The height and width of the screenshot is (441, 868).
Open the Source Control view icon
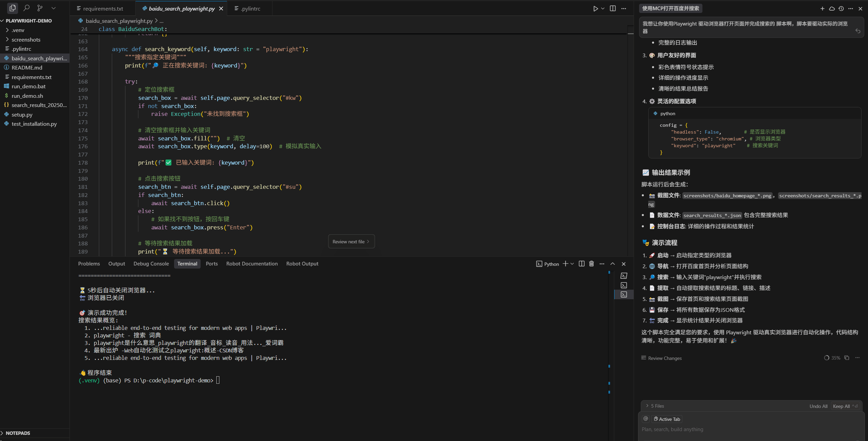pyautogui.click(x=40, y=8)
